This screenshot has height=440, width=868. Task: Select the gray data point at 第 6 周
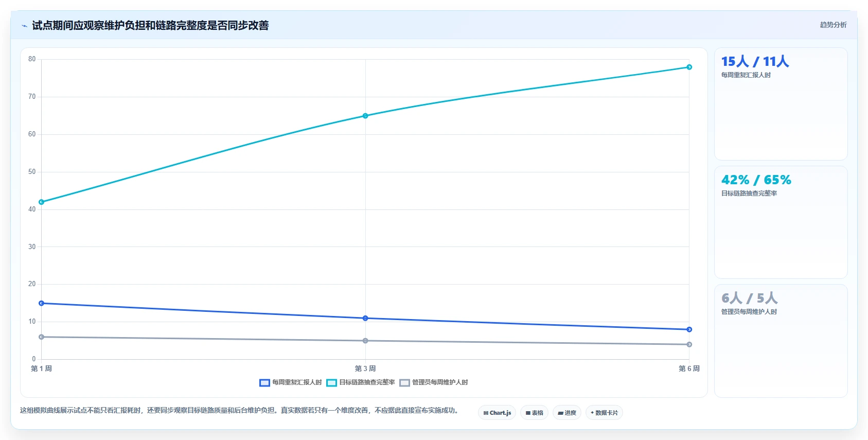tap(689, 344)
